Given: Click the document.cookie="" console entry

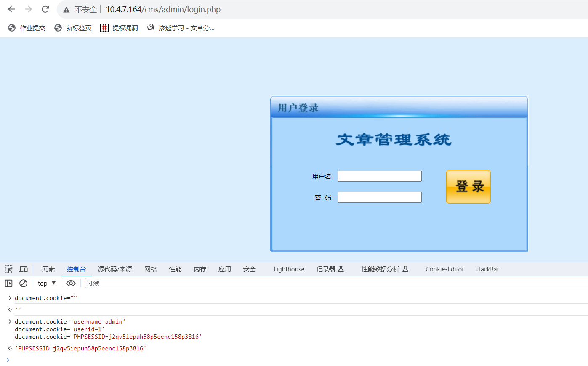Looking at the screenshot, I should coord(46,298).
